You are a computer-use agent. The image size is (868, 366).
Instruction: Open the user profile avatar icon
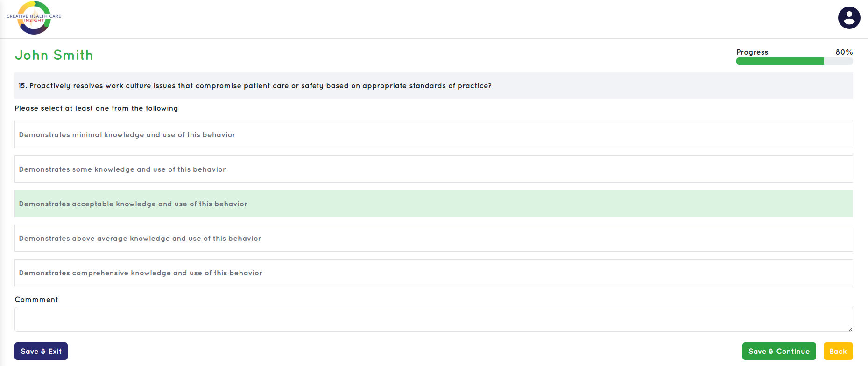[x=849, y=18]
